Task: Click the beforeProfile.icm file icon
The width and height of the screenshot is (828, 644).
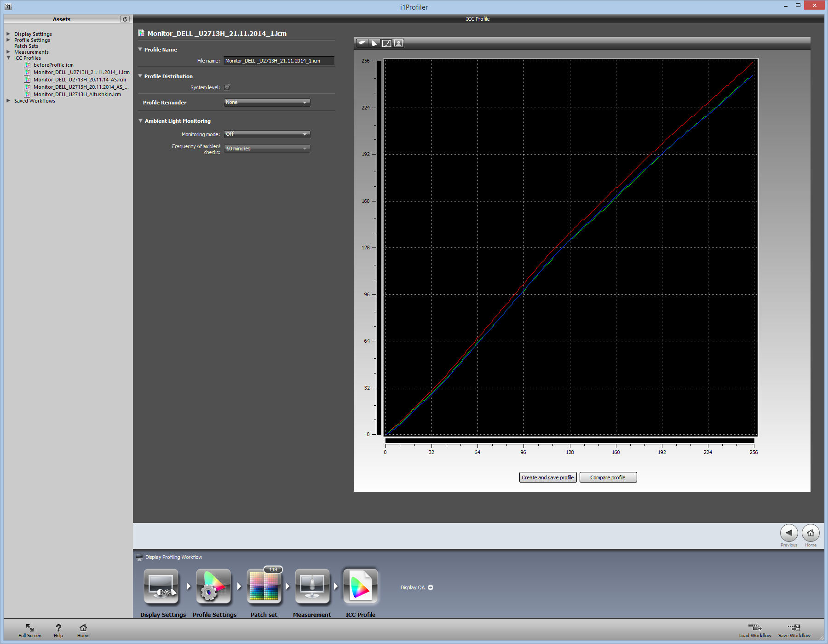Action: point(28,65)
